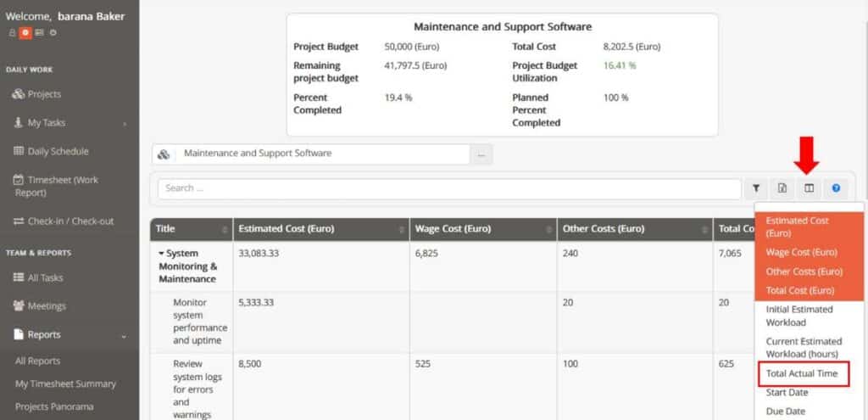The image size is (868, 420).
Task: Click the 8,202.5 (Euro) total cost value
Action: pyautogui.click(x=632, y=47)
